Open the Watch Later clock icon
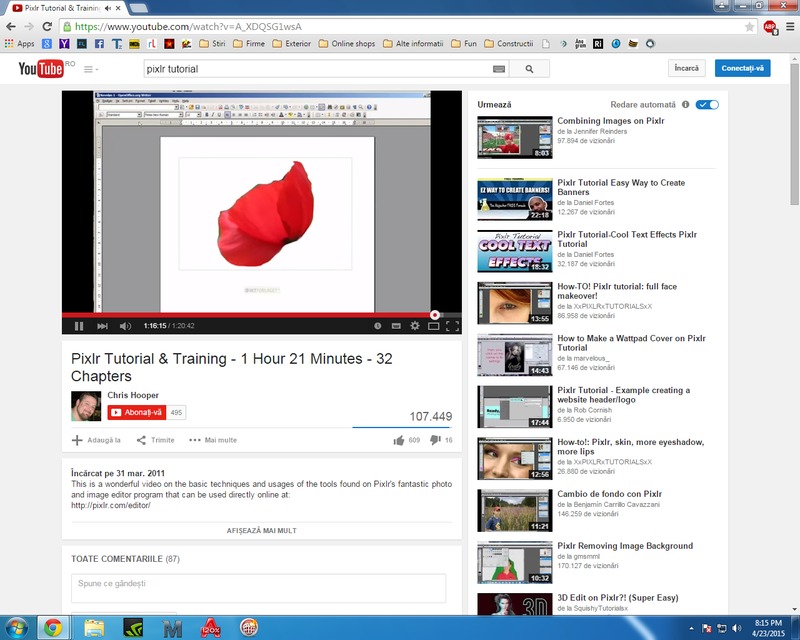This screenshot has width=800, height=640. (x=378, y=326)
